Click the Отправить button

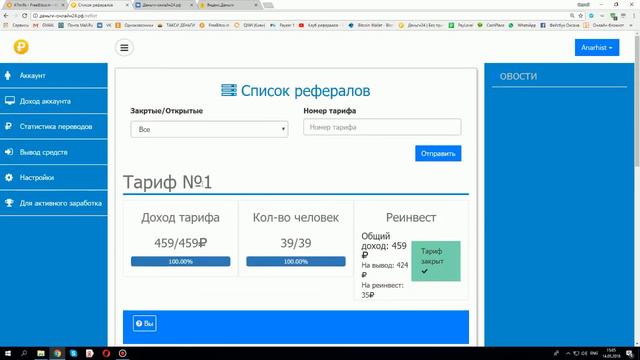coord(438,153)
